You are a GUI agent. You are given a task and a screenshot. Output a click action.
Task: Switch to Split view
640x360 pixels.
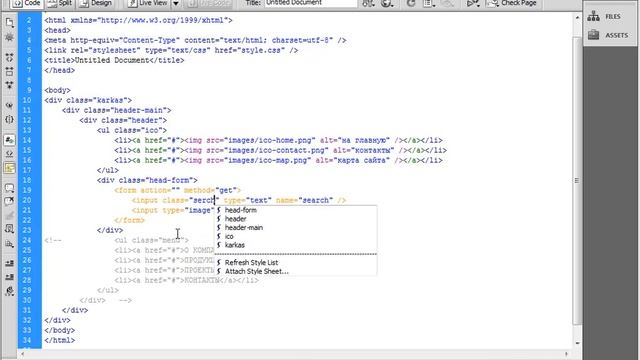click(60, 3)
